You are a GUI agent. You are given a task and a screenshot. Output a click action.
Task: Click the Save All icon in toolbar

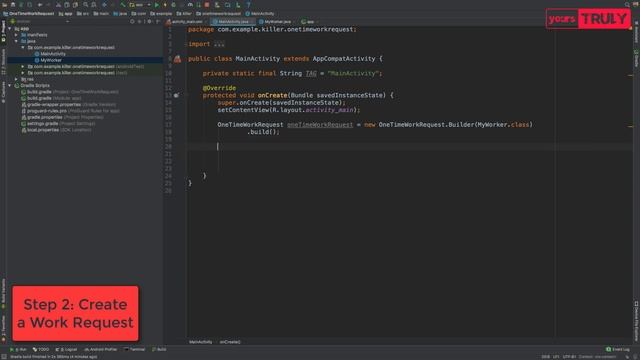13,5
